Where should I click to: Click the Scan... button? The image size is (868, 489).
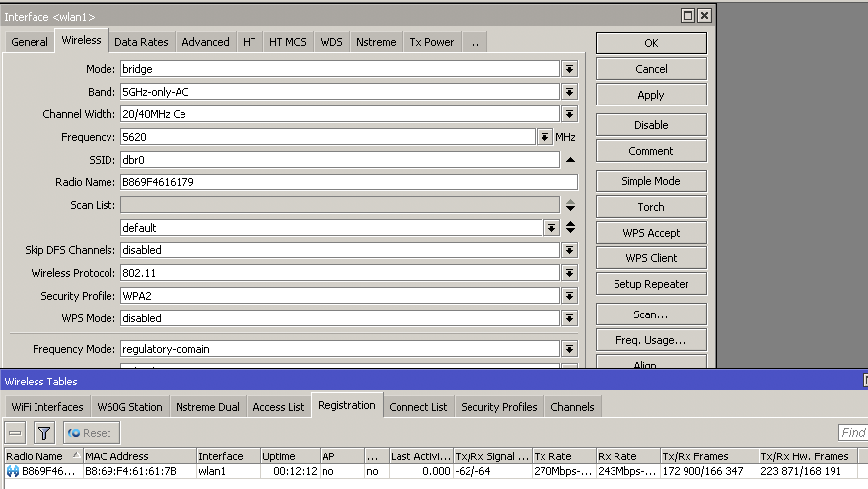coord(651,314)
